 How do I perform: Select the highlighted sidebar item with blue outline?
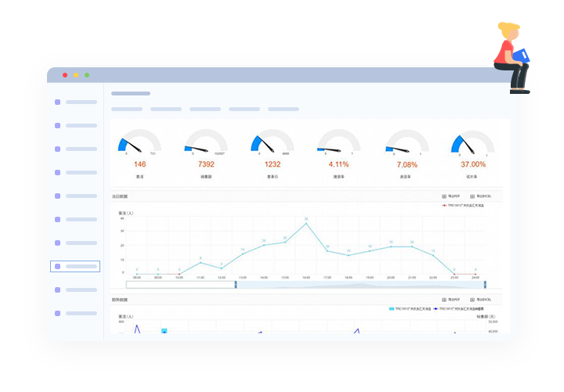point(75,266)
